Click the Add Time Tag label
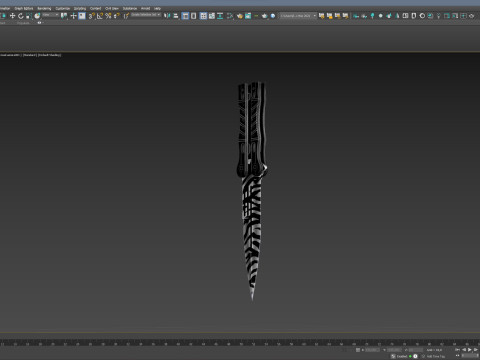Viewport: 480px width, 360px height. [x=436, y=356]
